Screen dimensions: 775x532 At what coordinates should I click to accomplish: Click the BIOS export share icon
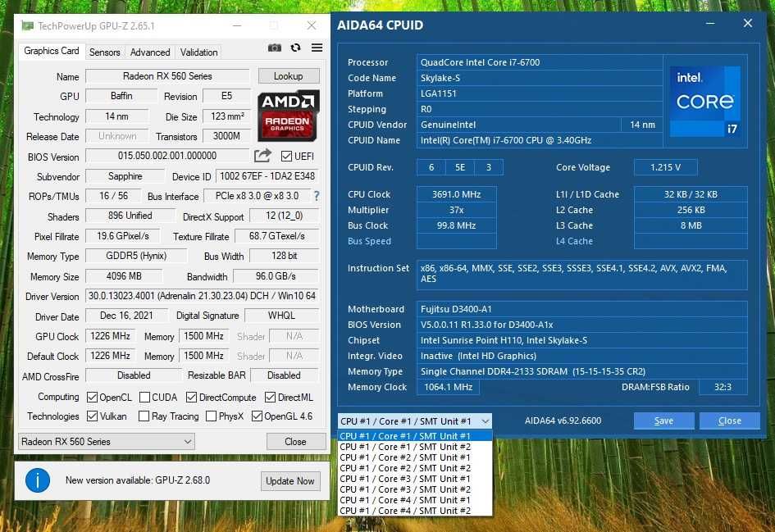[262, 156]
